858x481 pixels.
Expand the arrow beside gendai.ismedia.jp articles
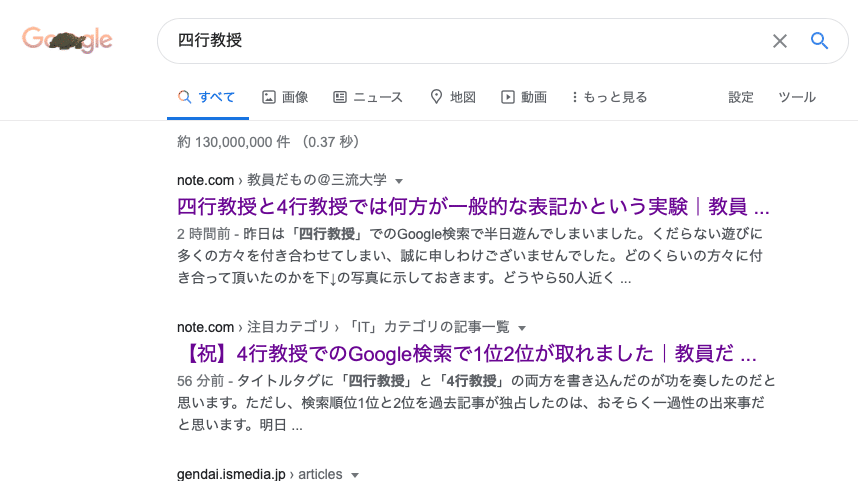(355, 475)
